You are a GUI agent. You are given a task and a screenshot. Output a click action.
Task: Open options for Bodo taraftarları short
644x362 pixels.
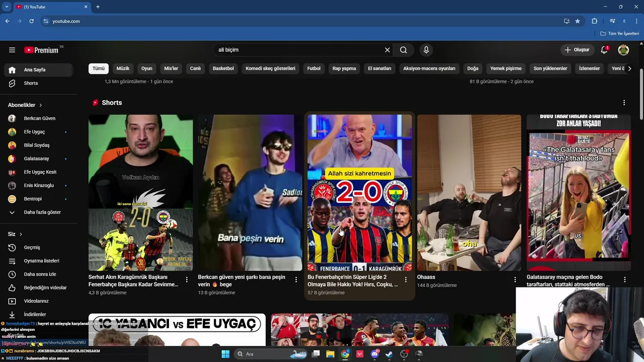point(625,280)
